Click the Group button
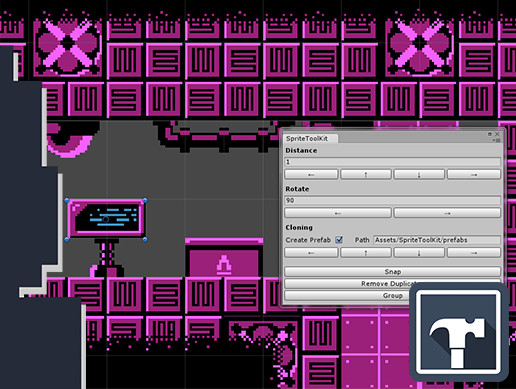 tap(392, 295)
